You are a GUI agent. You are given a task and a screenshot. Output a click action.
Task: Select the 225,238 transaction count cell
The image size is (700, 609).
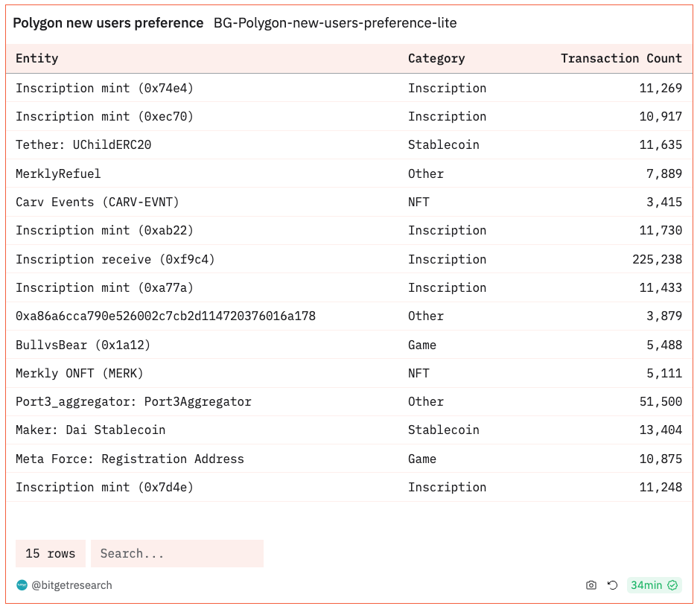[657, 259]
